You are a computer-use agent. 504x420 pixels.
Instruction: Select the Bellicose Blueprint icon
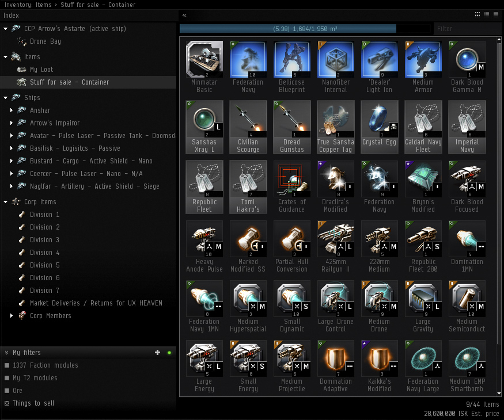(x=292, y=59)
